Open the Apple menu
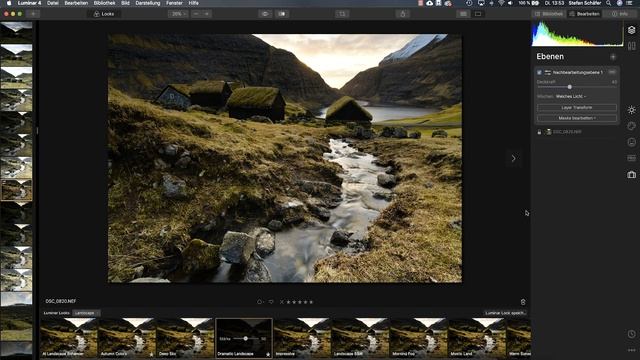The image size is (640, 360). pyautogui.click(x=9, y=3)
